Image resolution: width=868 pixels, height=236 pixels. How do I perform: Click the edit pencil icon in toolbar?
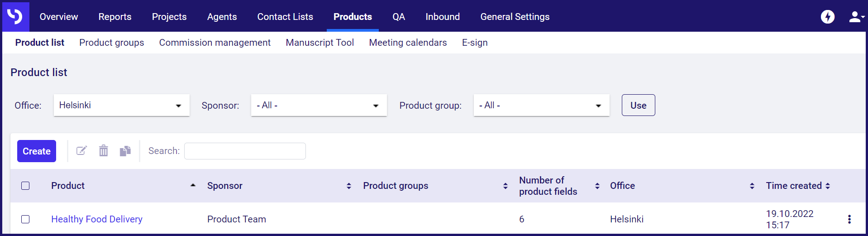81,151
